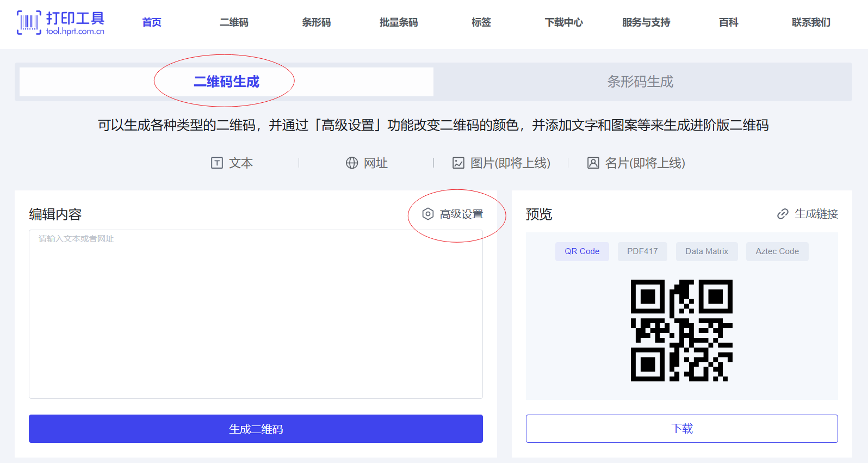Image resolution: width=868 pixels, height=463 pixels.
Task: Open the 二维码 navigation menu
Action: pyautogui.click(x=234, y=22)
